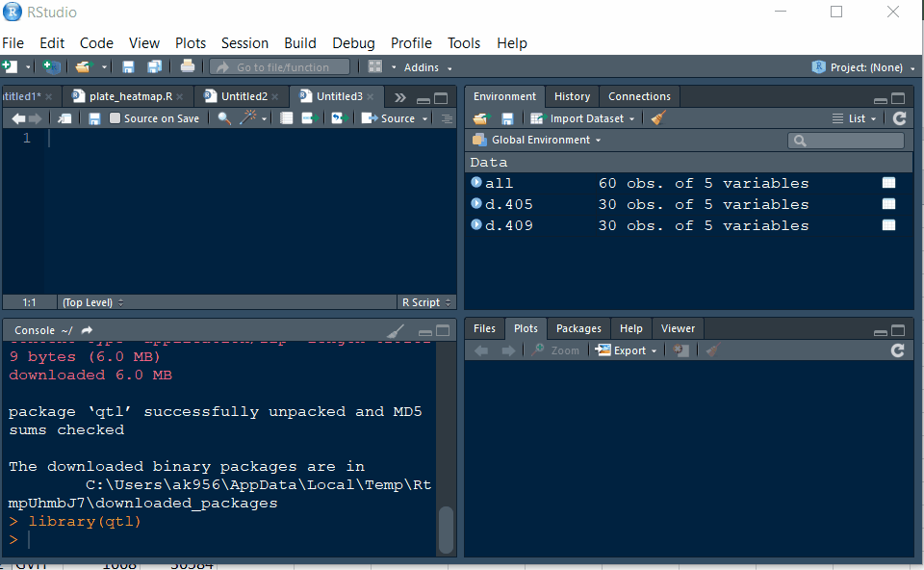Load a workspace in the Environment pane
924x570 pixels.
[481, 118]
